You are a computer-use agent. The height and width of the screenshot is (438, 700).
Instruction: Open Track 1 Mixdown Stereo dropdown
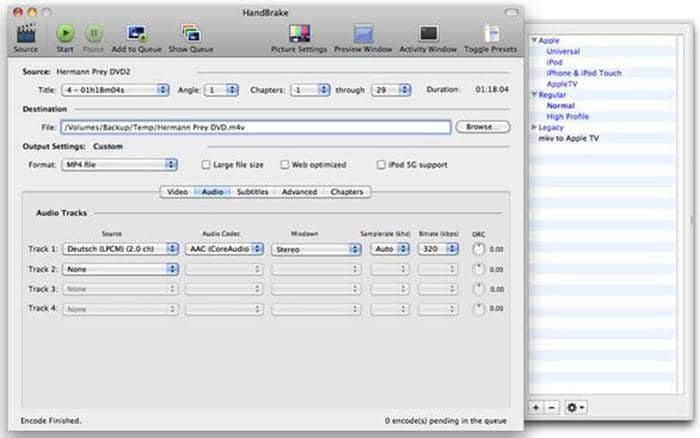coord(316,248)
